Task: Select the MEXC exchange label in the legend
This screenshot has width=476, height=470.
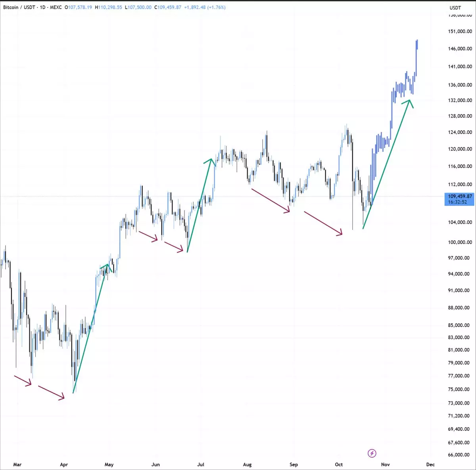Action: (56, 7)
